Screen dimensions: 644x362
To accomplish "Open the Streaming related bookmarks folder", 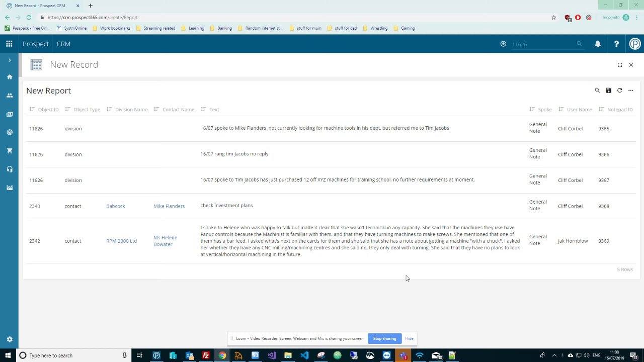I will coord(155,28).
